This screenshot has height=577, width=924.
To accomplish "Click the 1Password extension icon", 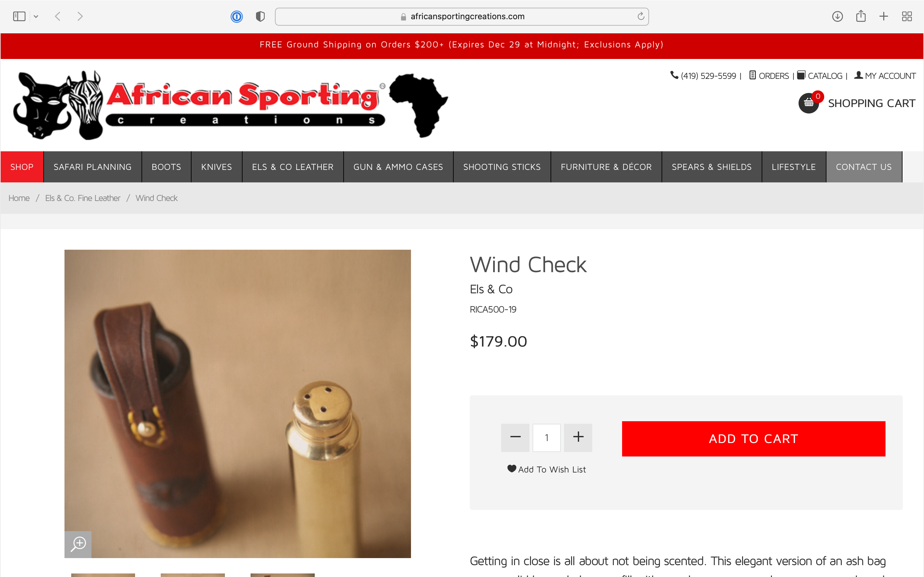I will click(237, 16).
